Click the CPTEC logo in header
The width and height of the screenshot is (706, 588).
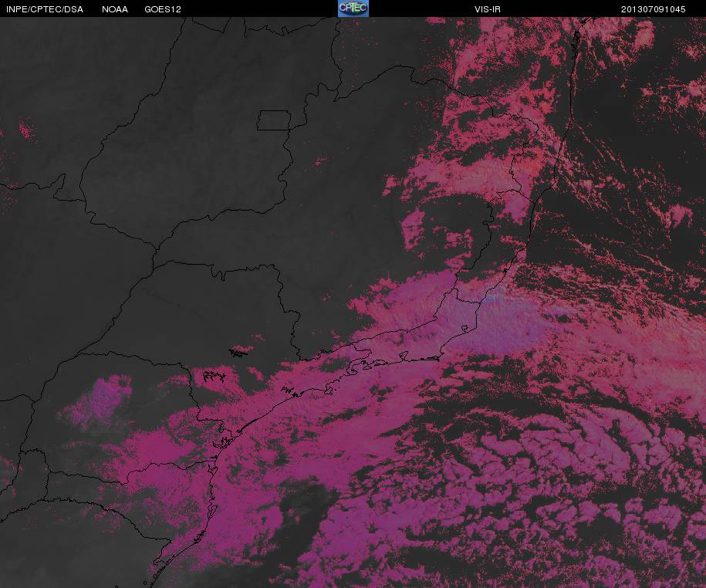tap(353, 8)
